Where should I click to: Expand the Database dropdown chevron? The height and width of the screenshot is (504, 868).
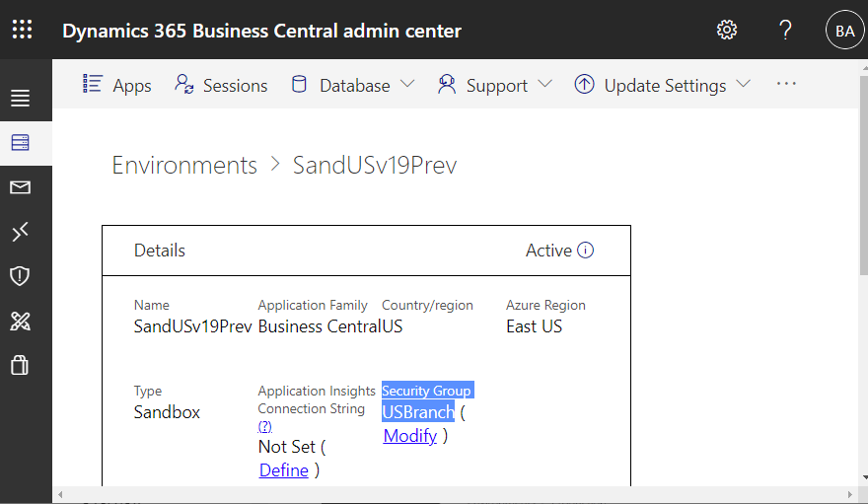[x=407, y=84]
